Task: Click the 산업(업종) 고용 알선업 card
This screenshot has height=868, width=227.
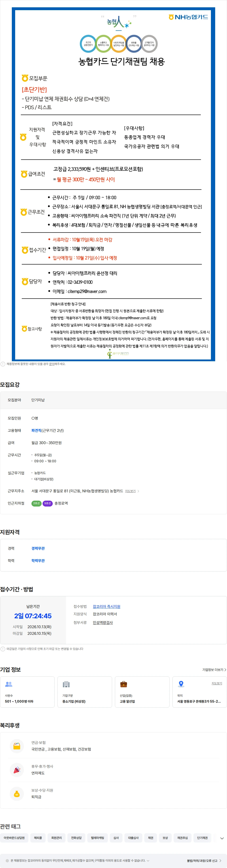Action: (x=142, y=692)
